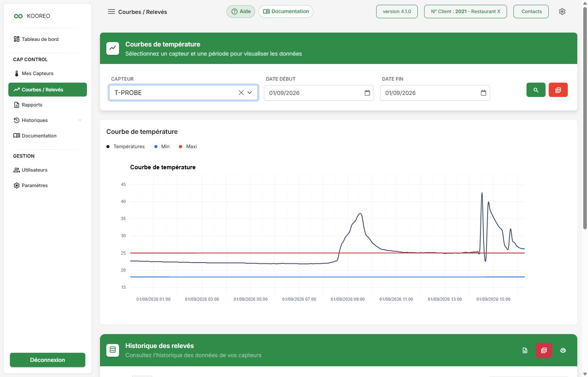Open the calendar icon in Date Début

tap(367, 93)
